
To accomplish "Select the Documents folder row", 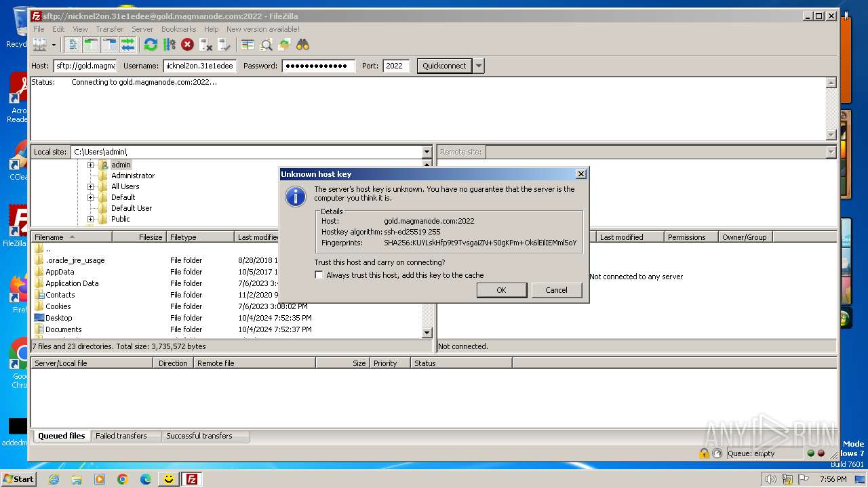I will [x=227, y=329].
